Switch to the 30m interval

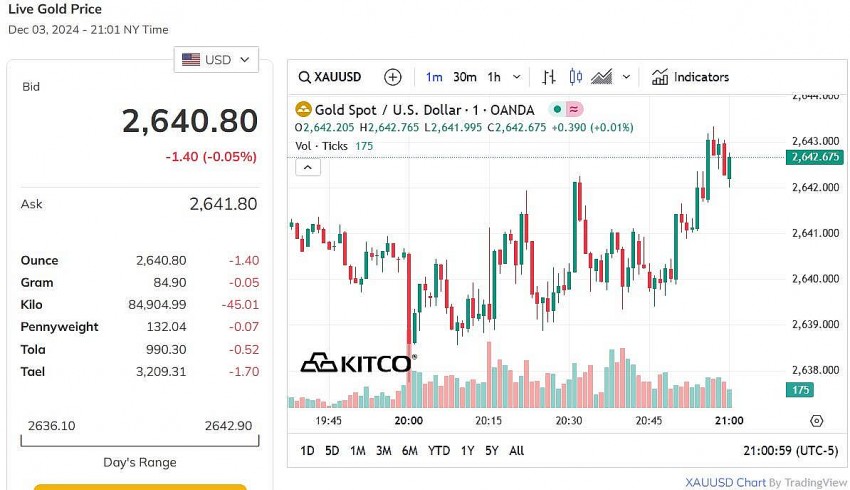pos(464,77)
